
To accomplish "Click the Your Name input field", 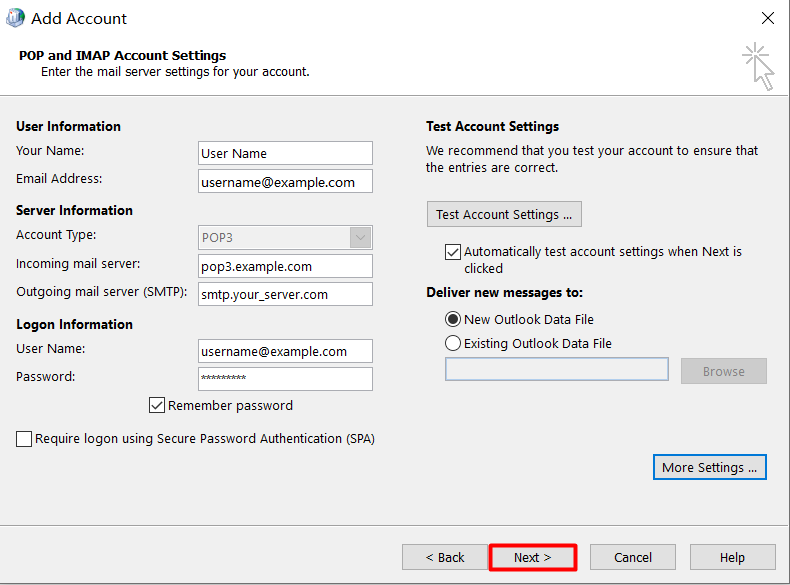I will pos(285,153).
